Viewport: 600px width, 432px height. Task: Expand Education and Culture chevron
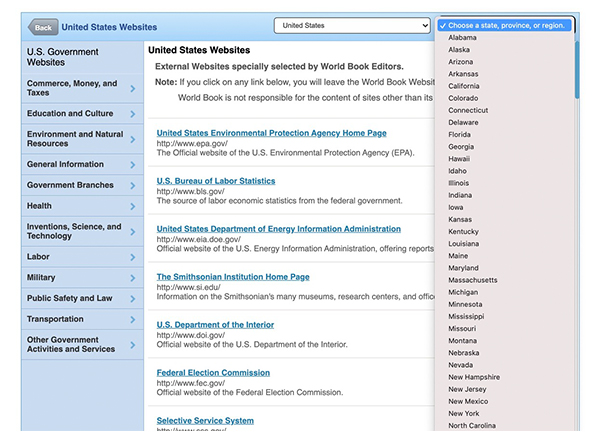pos(133,114)
